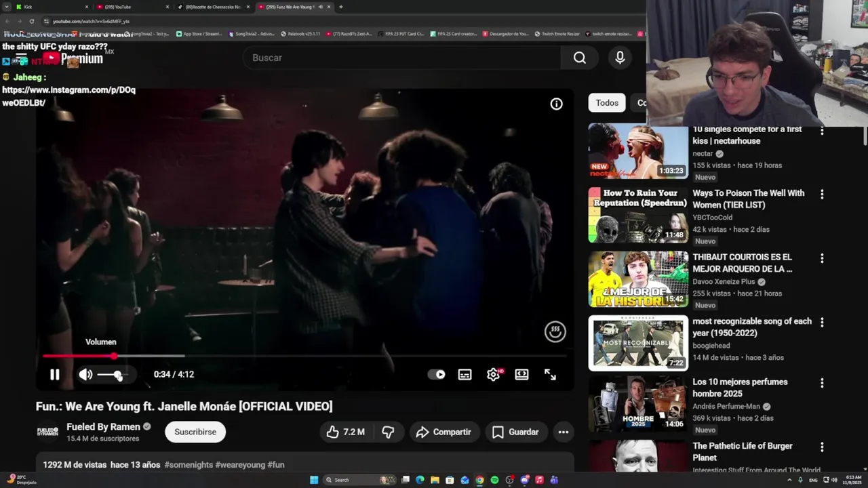Switch to Recette de Cheesecake tab
The image size is (868, 488).
(x=214, y=7)
